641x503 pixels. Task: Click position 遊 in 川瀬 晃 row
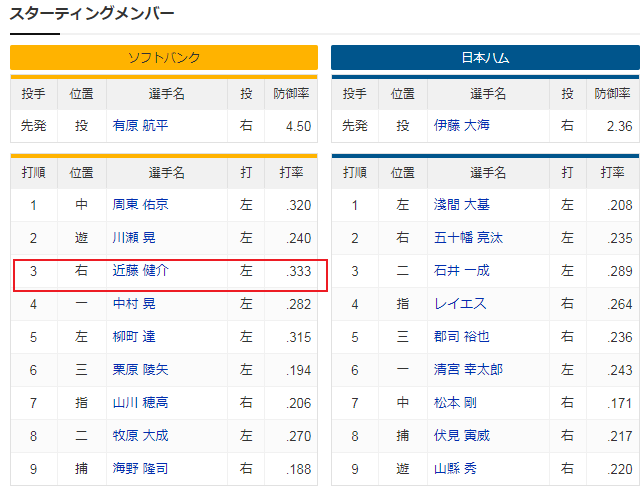tap(81, 238)
